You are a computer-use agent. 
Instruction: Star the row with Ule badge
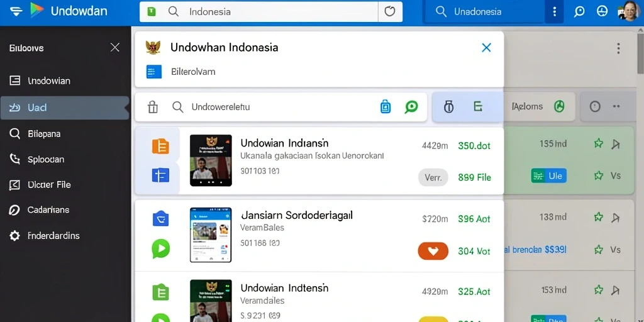[x=599, y=176]
